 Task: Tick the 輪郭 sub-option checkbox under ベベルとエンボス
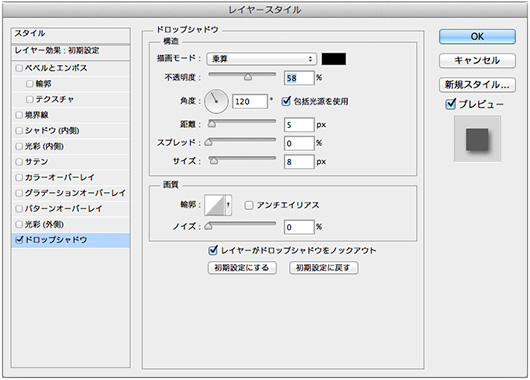coord(30,84)
